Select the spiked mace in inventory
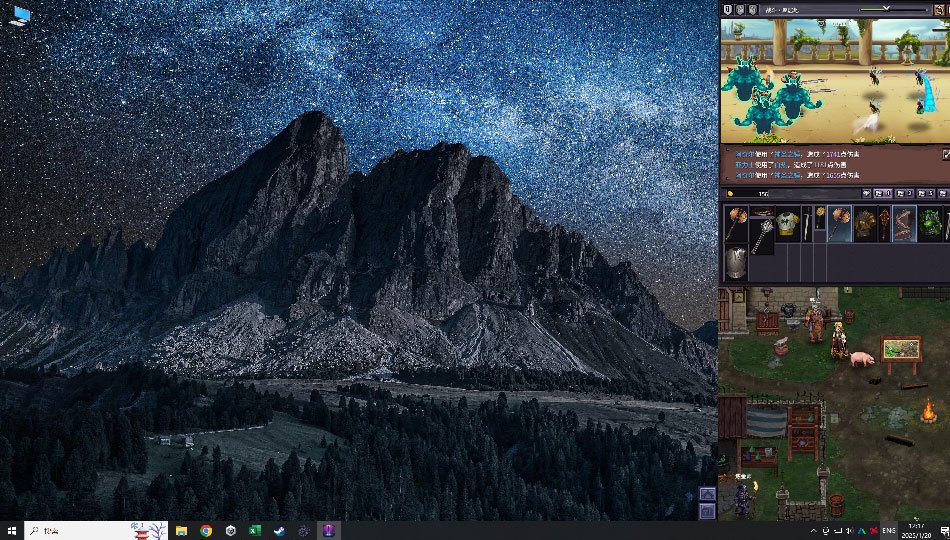Image resolution: width=950 pixels, height=540 pixels. click(x=762, y=238)
